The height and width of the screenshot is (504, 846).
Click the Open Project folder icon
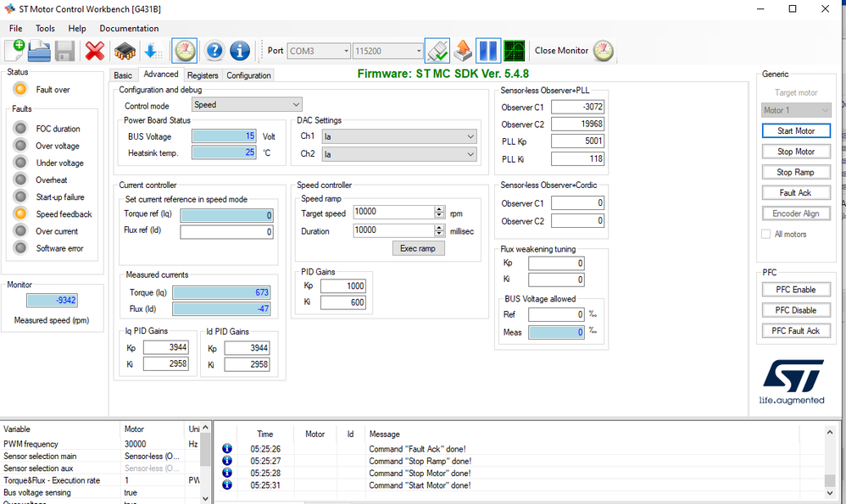coord(39,51)
